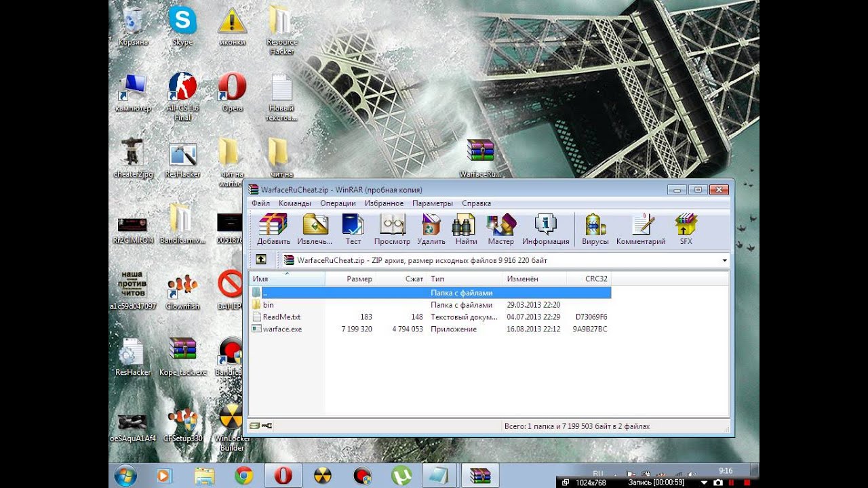Switch to Opera on the taskbar
This screenshot has height=488, width=868.
[x=283, y=476]
